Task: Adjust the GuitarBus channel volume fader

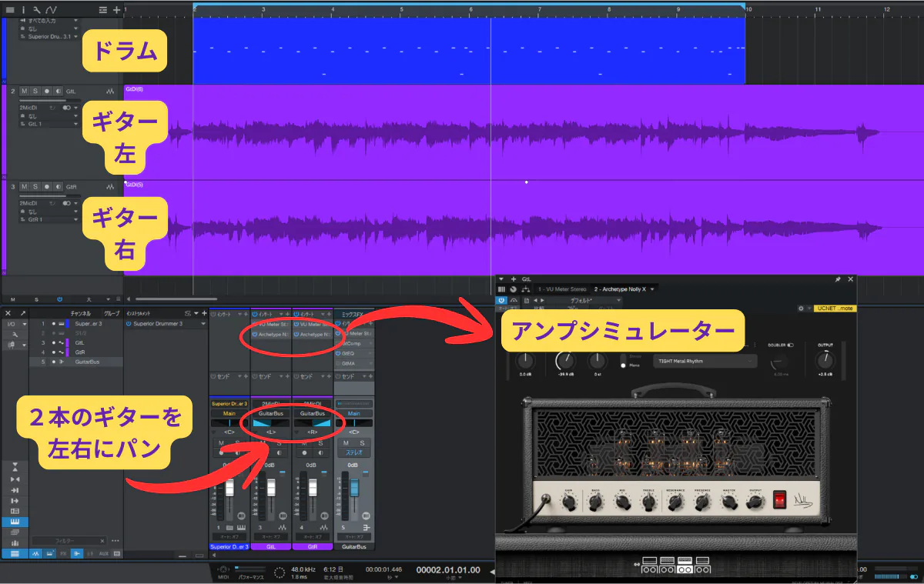Action: (x=354, y=489)
